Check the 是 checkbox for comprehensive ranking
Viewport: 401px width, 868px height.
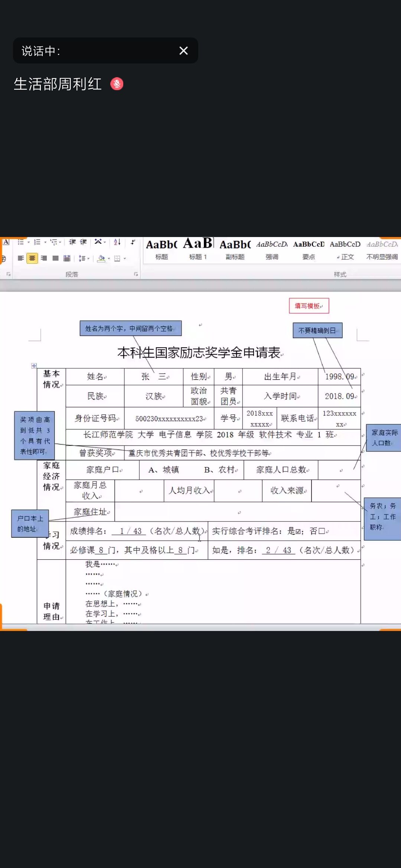(x=298, y=532)
